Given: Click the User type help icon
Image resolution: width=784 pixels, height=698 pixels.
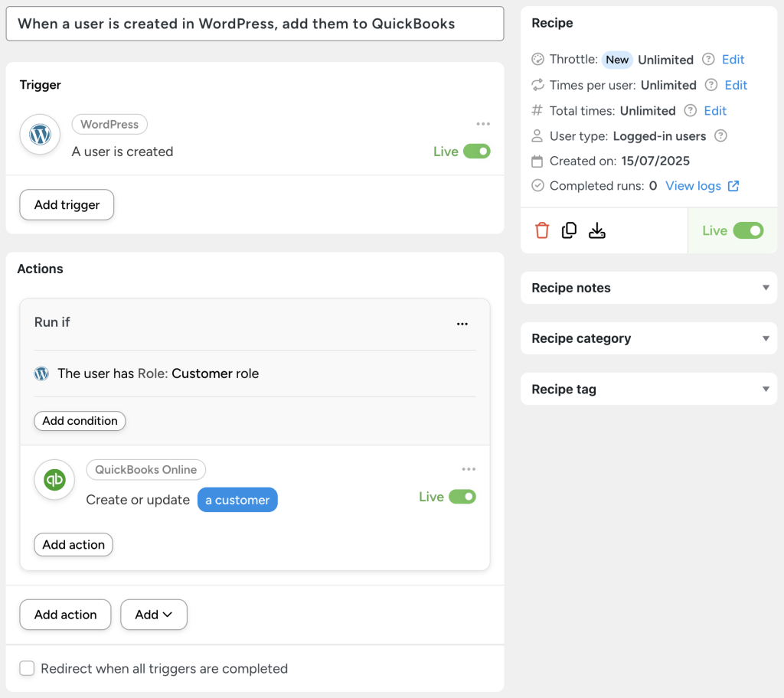Looking at the screenshot, I should [x=720, y=136].
